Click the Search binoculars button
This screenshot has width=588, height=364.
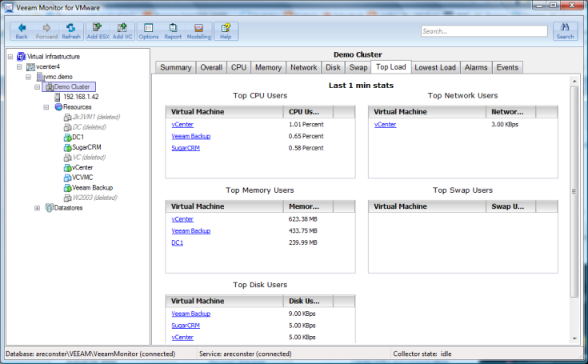[x=565, y=31]
